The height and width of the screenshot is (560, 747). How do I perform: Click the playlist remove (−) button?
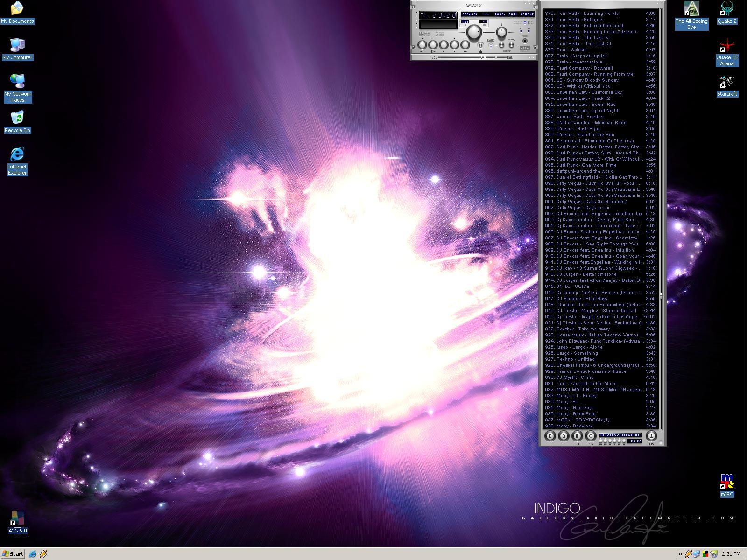(564, 436)
